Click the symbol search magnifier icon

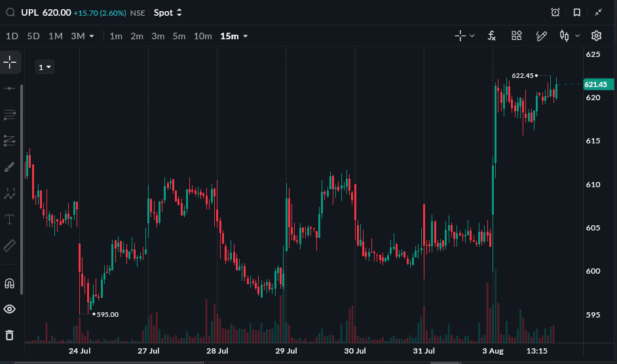point(10,12)
